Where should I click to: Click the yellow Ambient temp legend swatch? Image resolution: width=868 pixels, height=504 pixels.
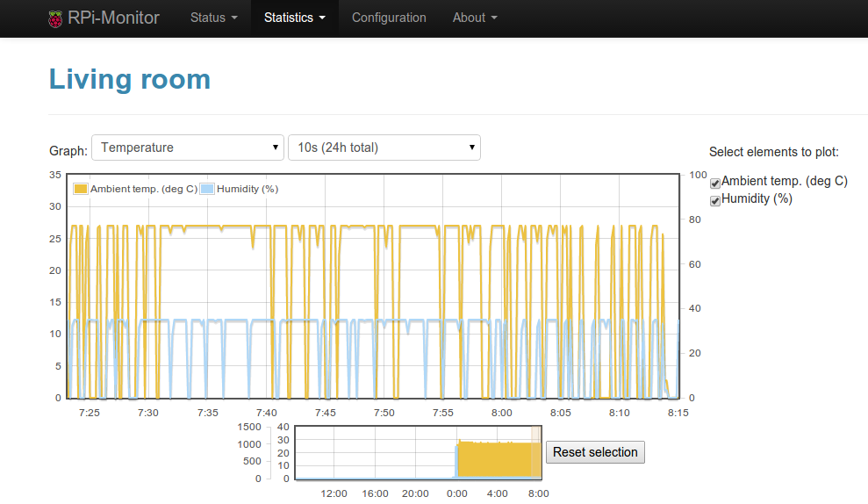pyautogui.click(x=81, y=189)
